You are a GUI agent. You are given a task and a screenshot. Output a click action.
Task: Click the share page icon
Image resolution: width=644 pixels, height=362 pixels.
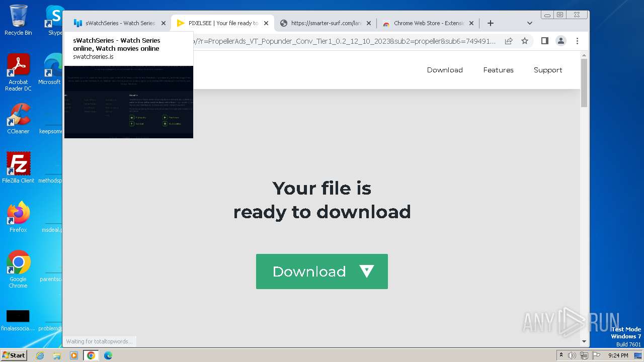pyautogui.click(x=509, y=41)
